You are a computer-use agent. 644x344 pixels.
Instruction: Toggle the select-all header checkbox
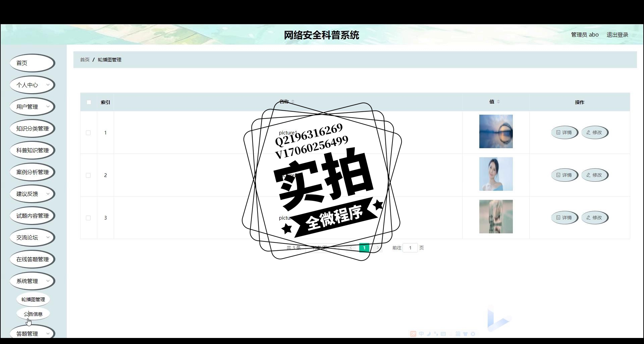(89, 102)
